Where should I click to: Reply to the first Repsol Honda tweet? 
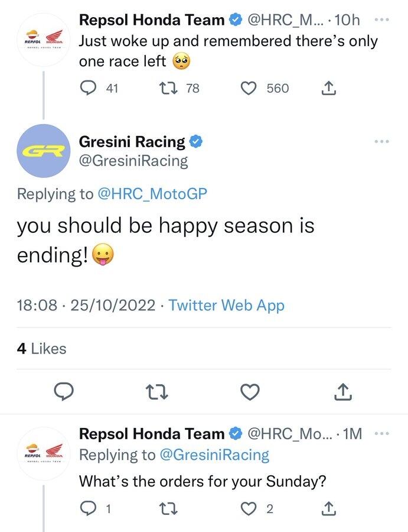point(88,89)
